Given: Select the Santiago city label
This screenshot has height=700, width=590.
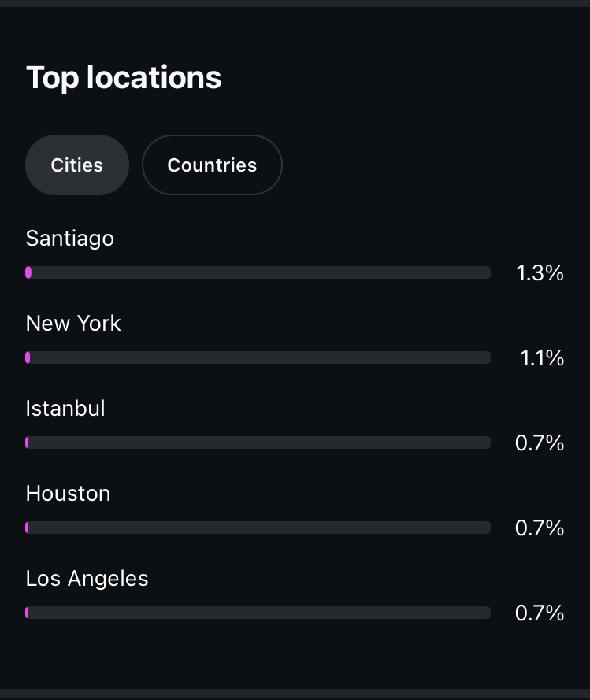Looking at the screenshot, I should pos(69,238).
